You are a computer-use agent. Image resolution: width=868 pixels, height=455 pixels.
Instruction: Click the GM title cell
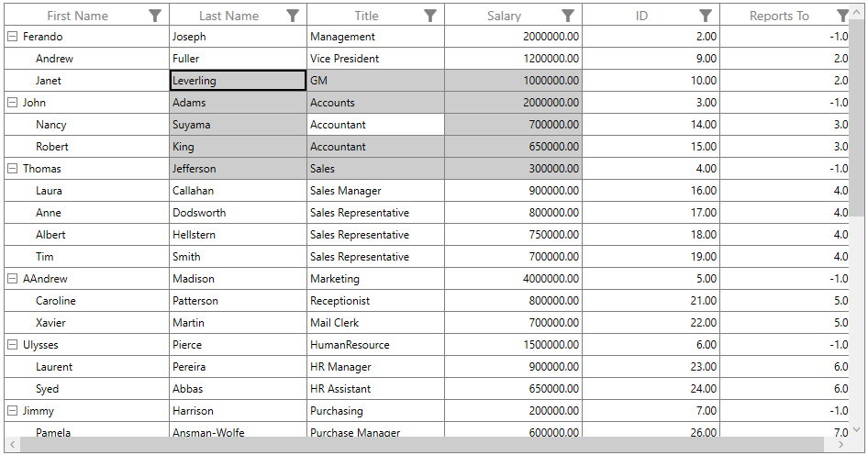tap(375, 80)
